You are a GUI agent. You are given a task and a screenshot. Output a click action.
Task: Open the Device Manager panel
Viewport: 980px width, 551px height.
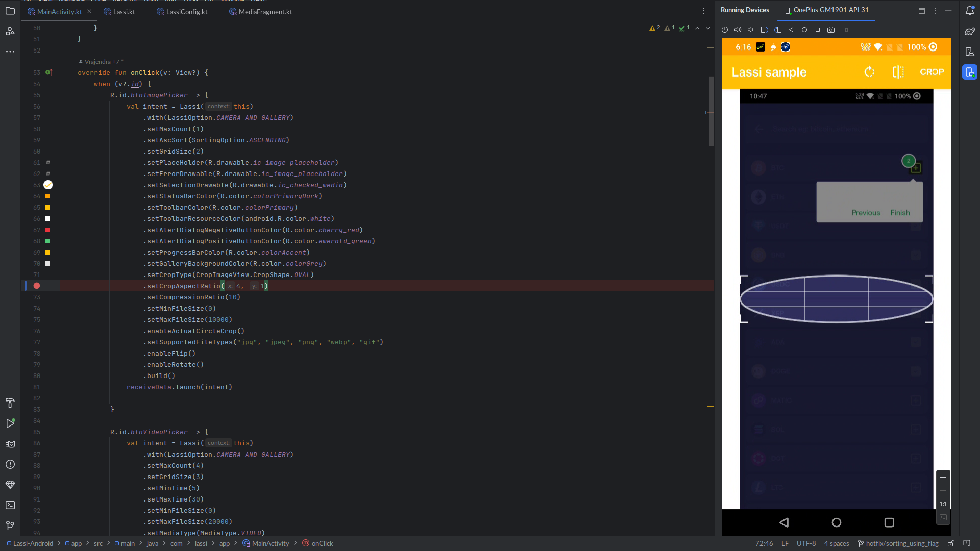click(x=969, y=51)
